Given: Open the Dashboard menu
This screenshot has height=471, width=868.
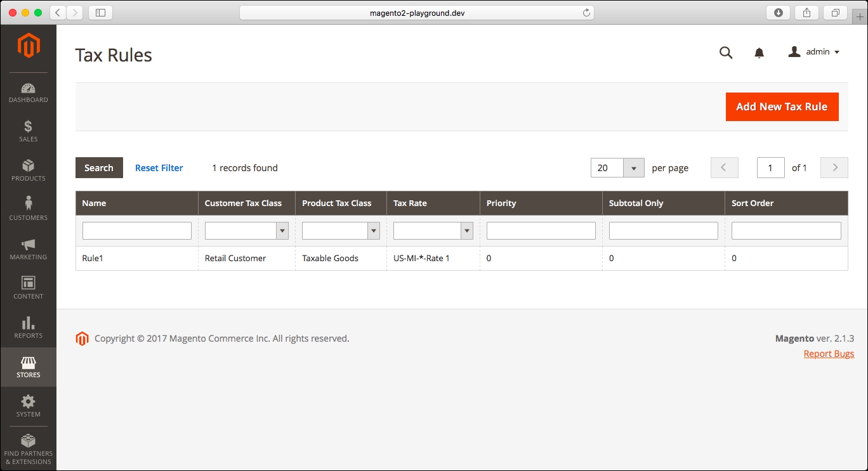Looking at the screenshot, I should (28, 93).
